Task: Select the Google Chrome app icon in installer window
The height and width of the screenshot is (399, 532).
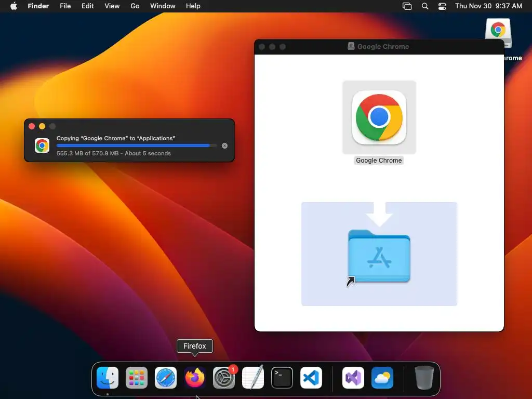Action: [379, 117]
